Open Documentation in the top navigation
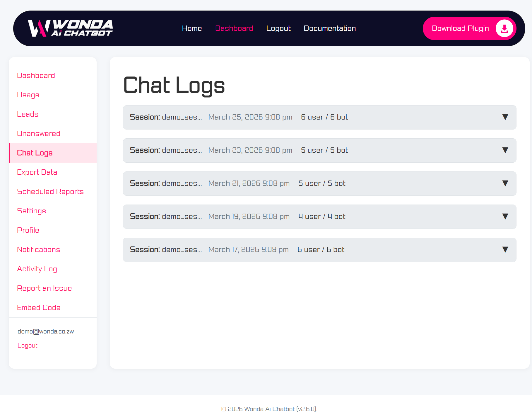Viewport: 532px width, 417px height. pos(330,28)
